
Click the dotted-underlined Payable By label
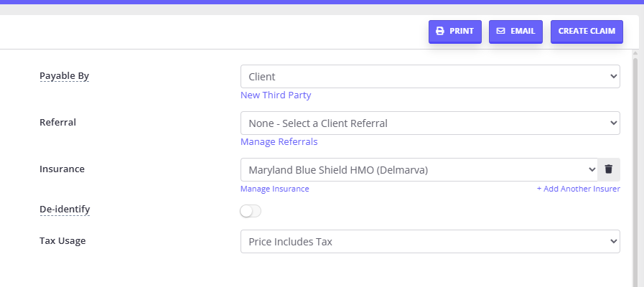click(x=64, y=75)
